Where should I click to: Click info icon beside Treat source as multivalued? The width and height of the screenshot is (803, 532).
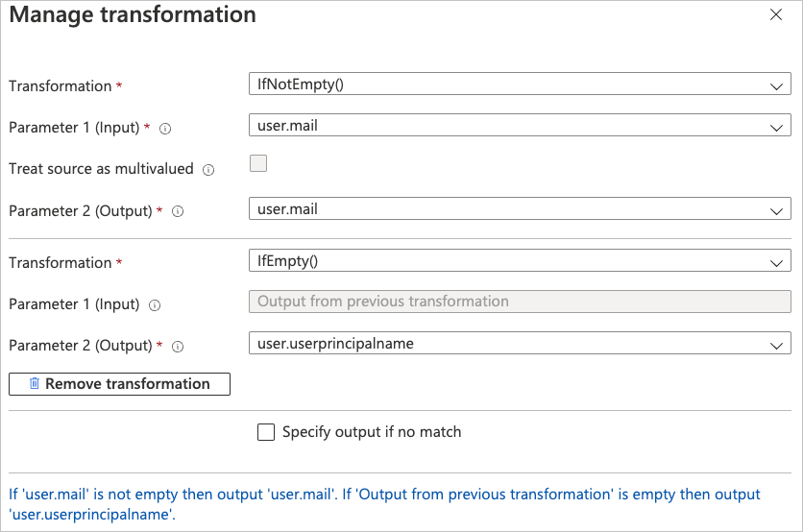click(208, 170)
